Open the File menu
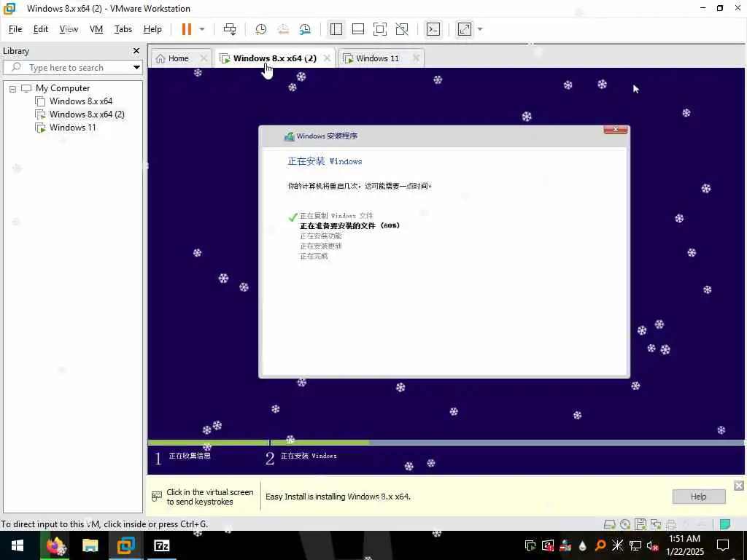747x560 pixels. tap(15, 29)
